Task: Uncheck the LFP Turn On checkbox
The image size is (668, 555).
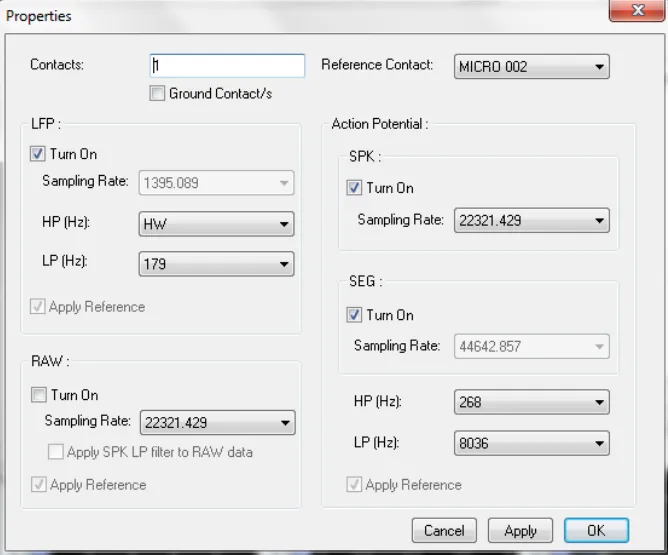Action: [39, 155]
